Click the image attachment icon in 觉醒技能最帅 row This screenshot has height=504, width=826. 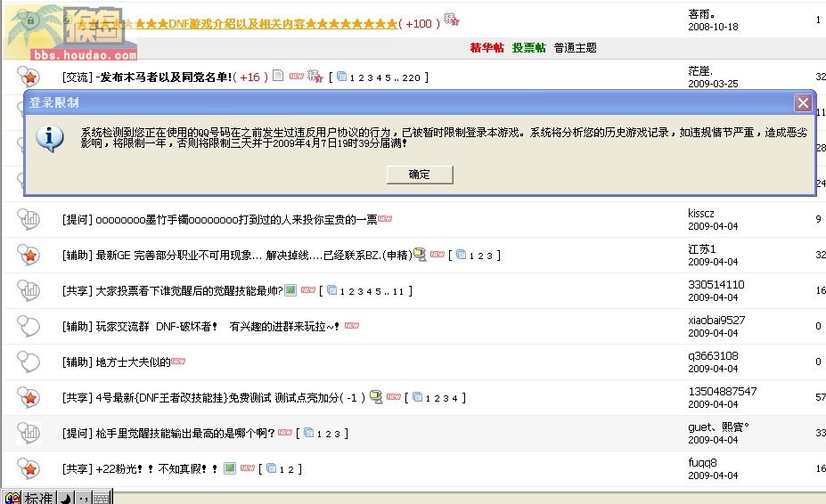290,290
